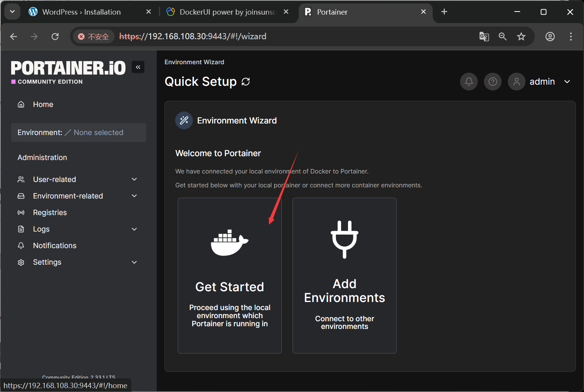584x392 pixels.
Task: Open the browser profile icon
Action: (550, 37)
